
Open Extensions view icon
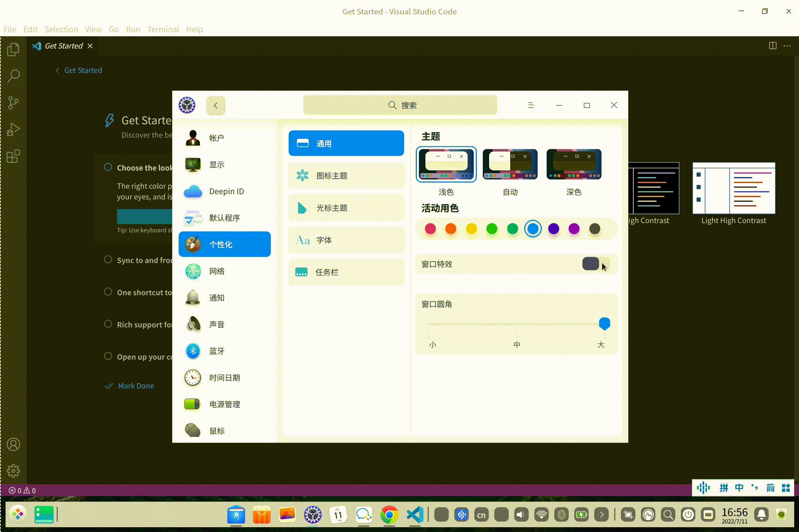[x=13, y=156]
